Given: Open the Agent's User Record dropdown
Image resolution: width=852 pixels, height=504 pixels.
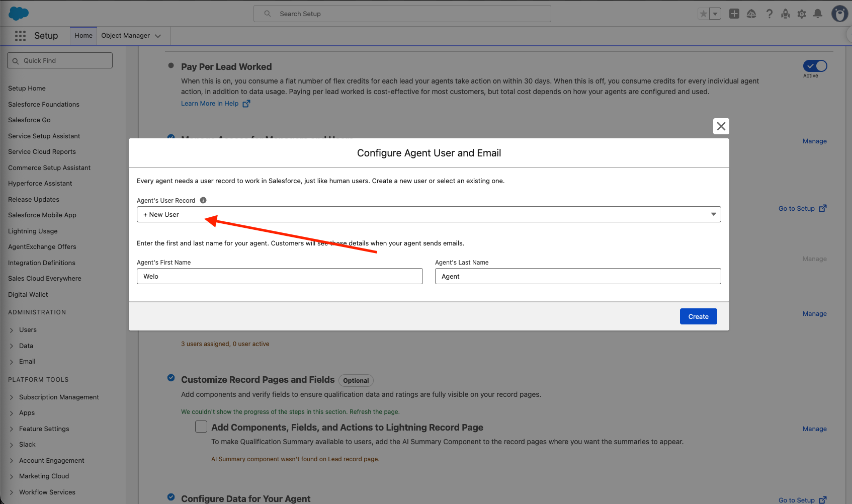Looking at the screenshot, I should click(429, 214).
